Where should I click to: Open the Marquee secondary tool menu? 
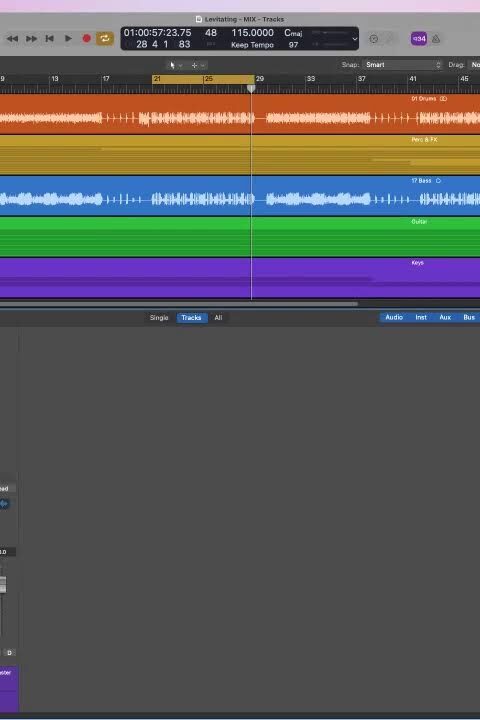tap(198, 65)
